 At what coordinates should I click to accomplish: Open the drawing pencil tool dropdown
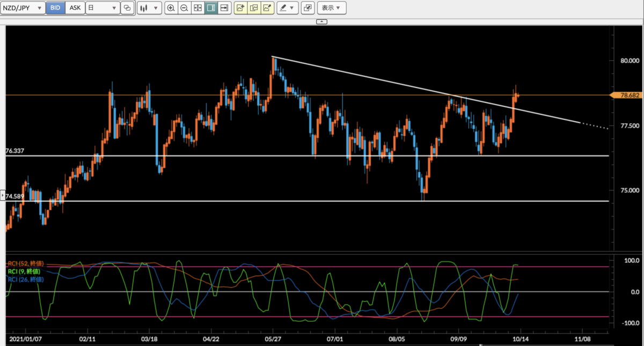point(288,8)
